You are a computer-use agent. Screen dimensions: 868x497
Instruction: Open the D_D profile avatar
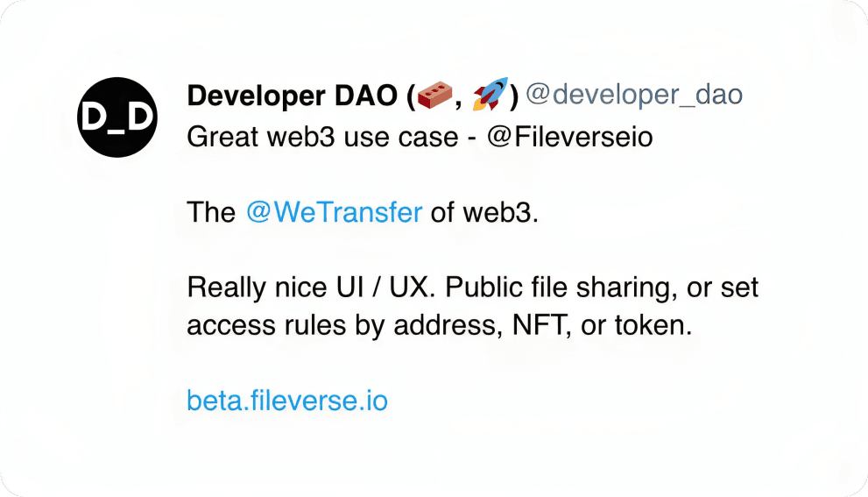(x=117, y=117)
